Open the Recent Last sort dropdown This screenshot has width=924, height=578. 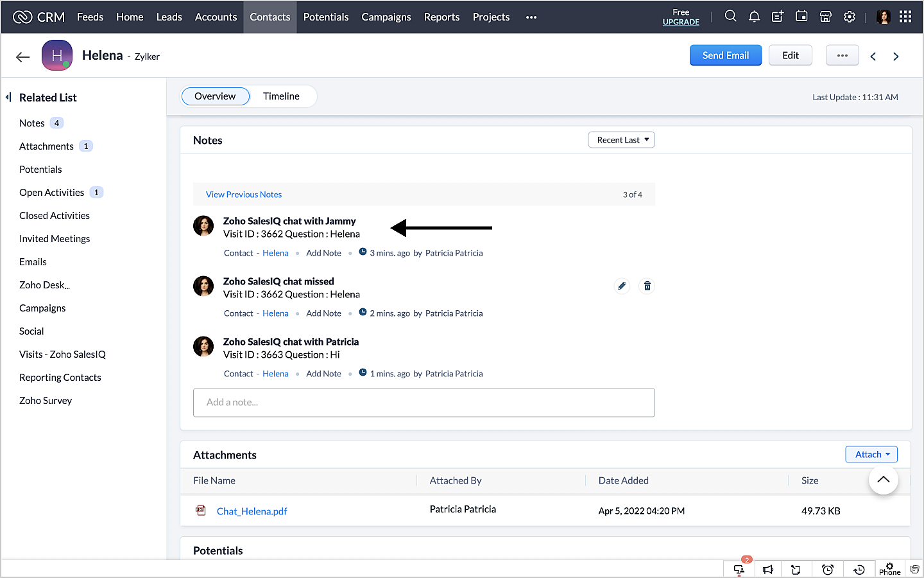[621, 140]
